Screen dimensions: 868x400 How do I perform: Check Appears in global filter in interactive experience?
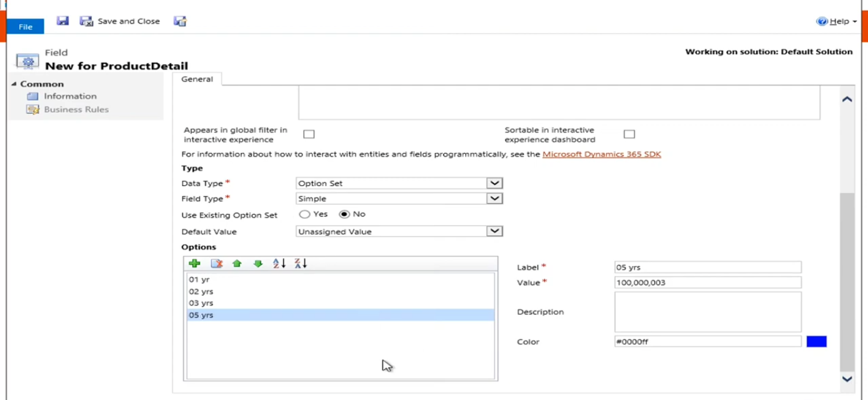point(309,133)
